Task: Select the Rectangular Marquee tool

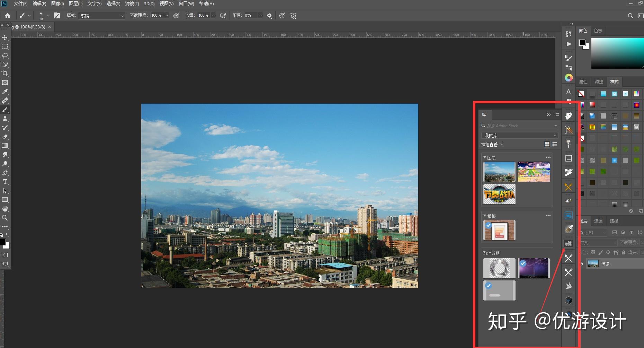Action: point(5,46)
